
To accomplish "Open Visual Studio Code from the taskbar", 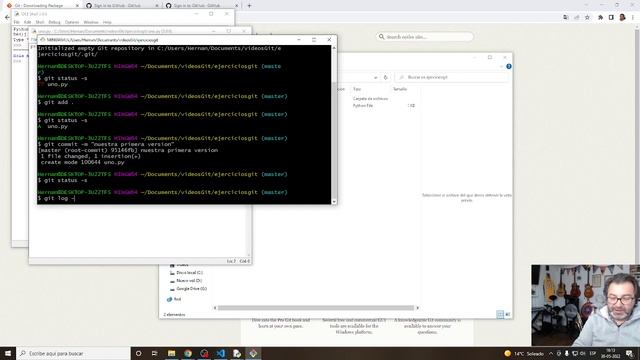I will coord(220,353).
